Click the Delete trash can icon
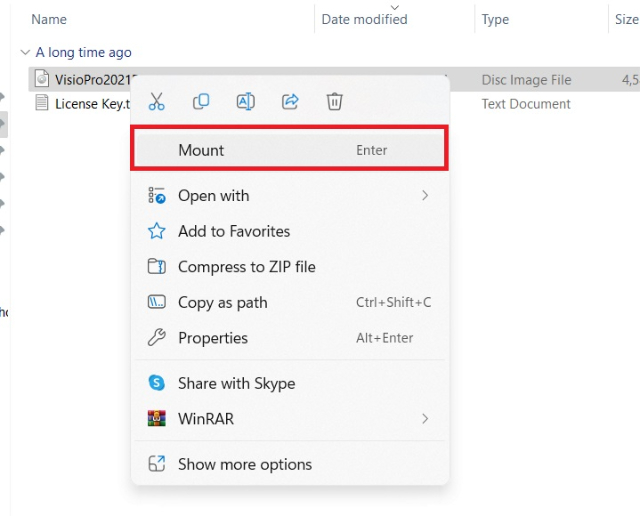Screen dimensions: 640x516 pyautogui.click(x=335, y=101)
